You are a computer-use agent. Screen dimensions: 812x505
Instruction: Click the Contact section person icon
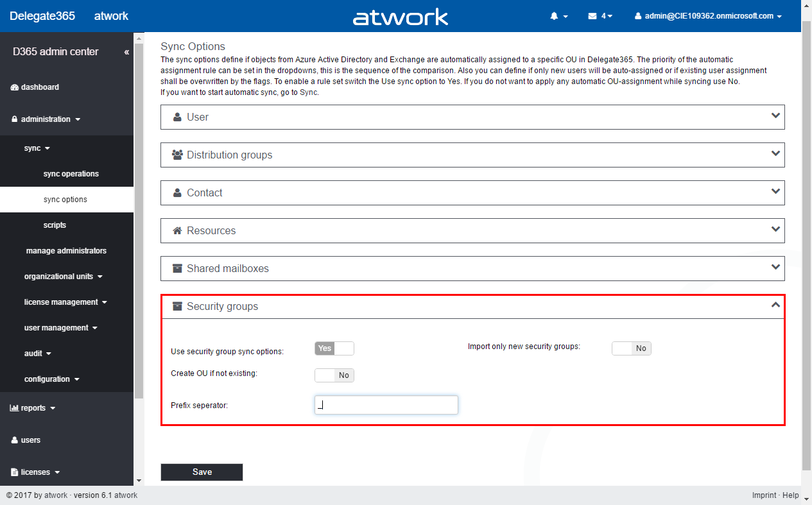pos(177,193)
